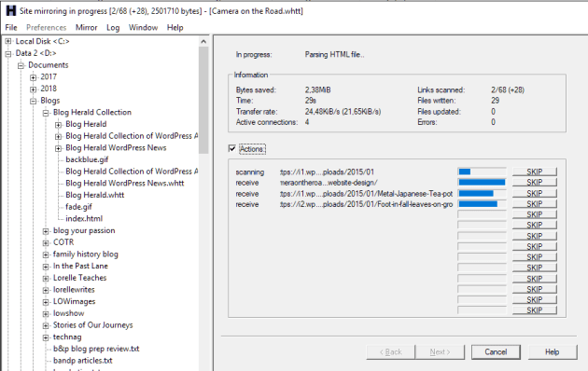Select Blog Herald WordPress News.whtt file
The width and height of the screenshot is (588, 371).
coord(125,183)
